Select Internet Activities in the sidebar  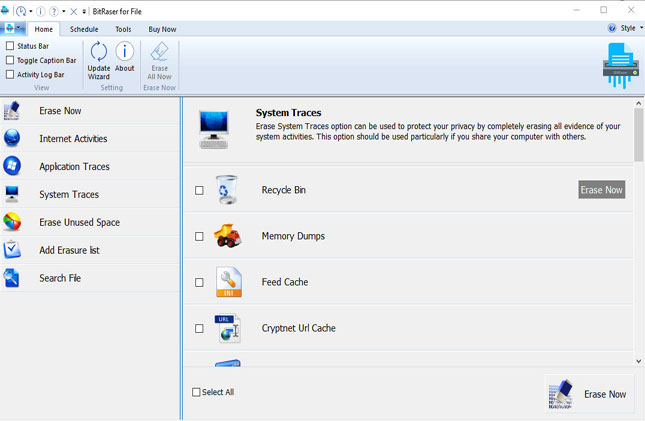point(90,139)
